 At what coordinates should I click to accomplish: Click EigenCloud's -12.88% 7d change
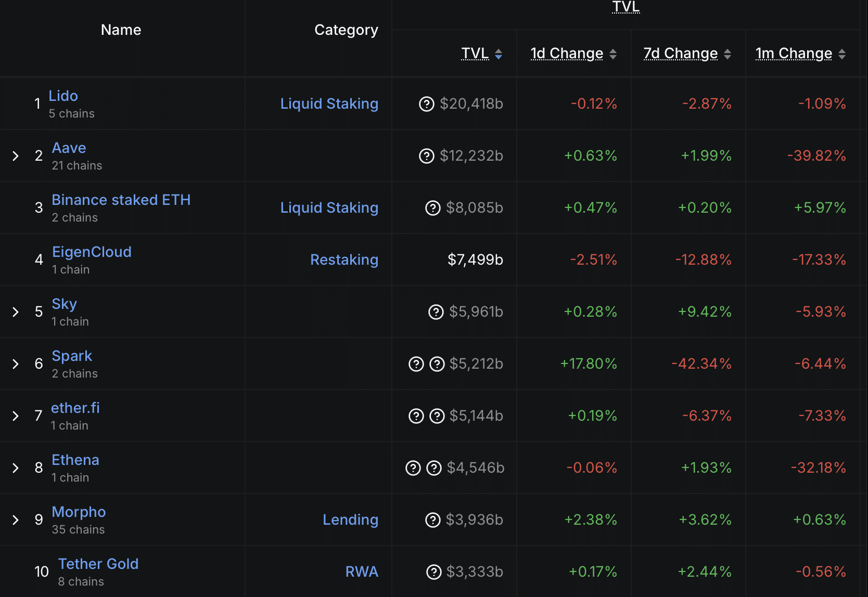tap(704, 260)
